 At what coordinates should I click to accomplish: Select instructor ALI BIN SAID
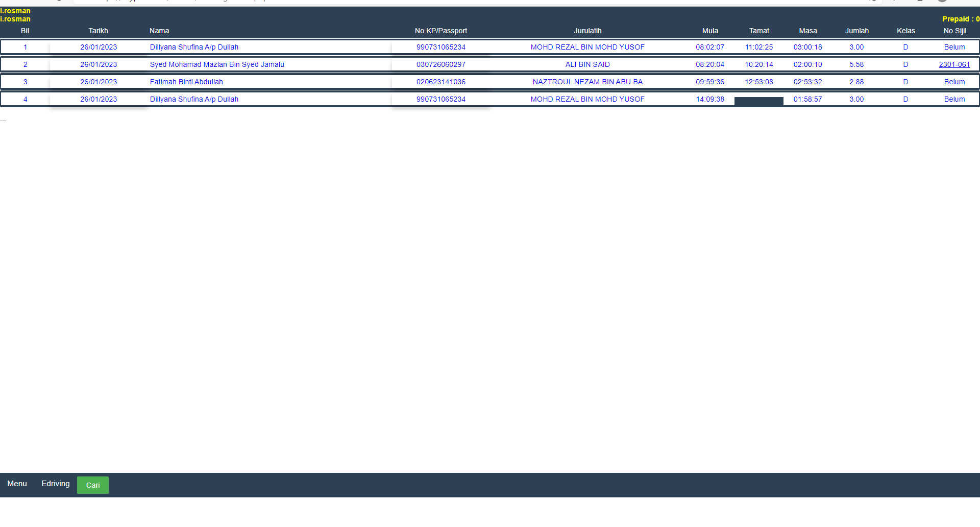(x=587, y=64)
